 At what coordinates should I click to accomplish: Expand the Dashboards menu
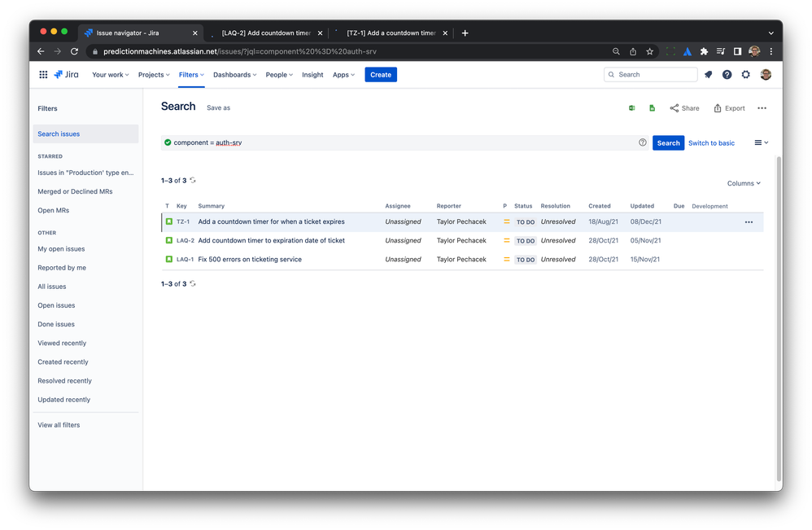pos(234,75)
